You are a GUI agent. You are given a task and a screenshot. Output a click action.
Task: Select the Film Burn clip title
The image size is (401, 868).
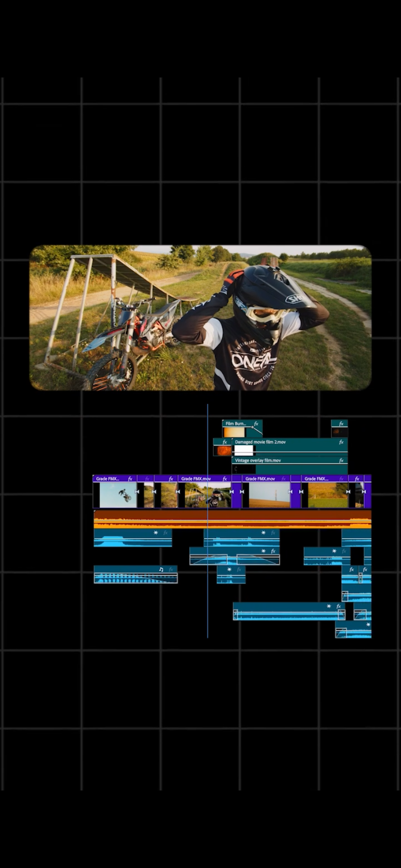click(235, 423)
